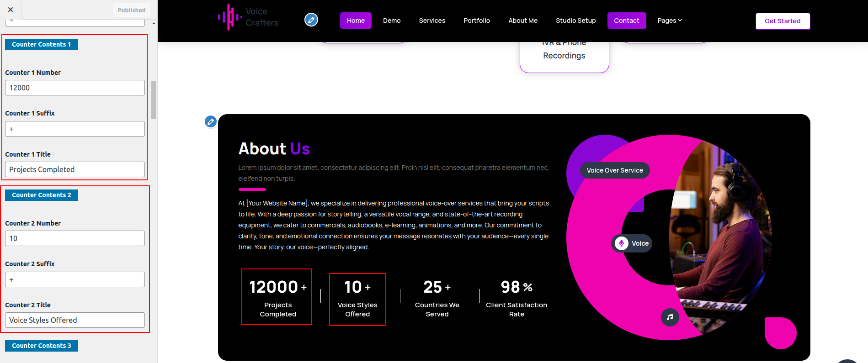Click the About section edit pencil icon
Screen dimensions: 868x363
point(211,121)
